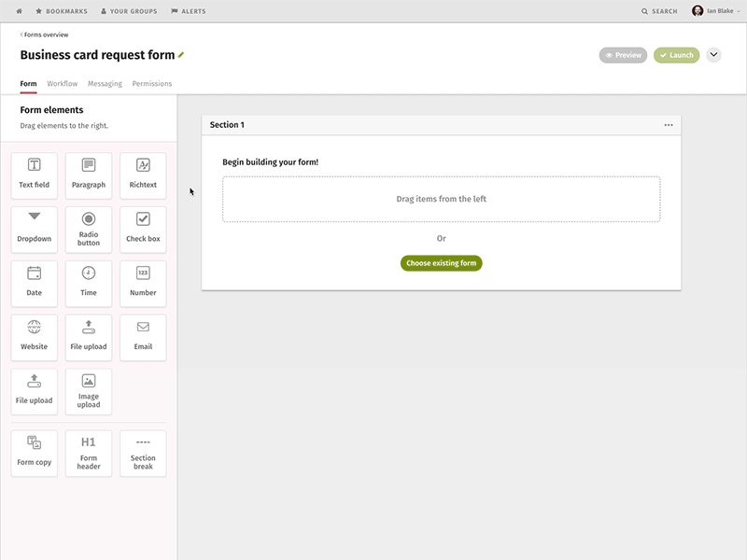Select the Paragraph element
747x560 pixels.
(88, 175)
